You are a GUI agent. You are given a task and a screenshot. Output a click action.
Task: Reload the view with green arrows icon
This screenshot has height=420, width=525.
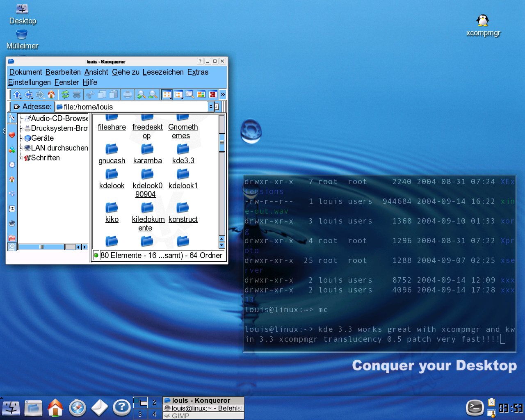point(65,95)
